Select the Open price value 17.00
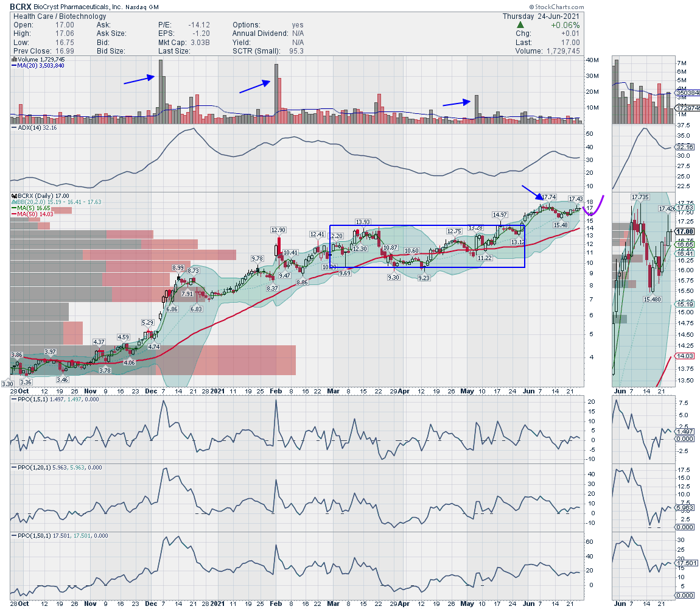 [x=65, y=25]
